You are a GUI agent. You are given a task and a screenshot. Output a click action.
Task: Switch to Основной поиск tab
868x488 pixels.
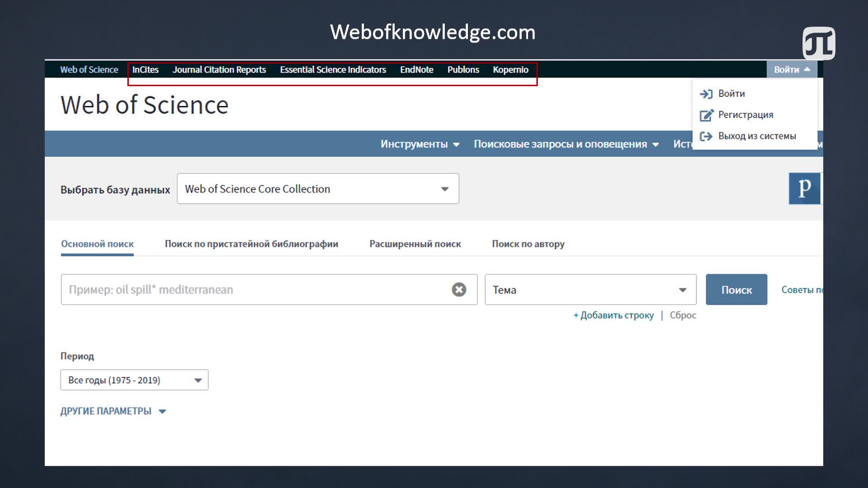[97, 244]
